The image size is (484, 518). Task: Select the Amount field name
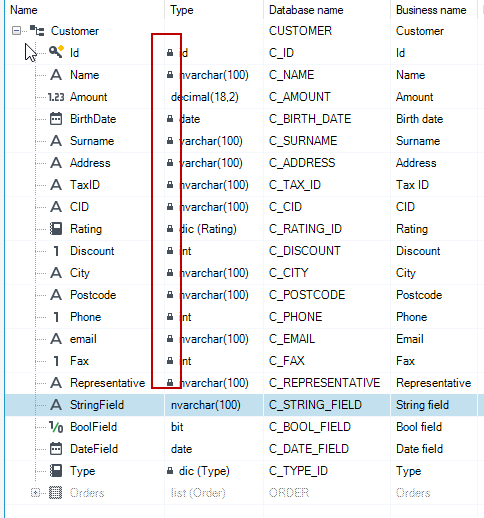click(x=88, y=97)
